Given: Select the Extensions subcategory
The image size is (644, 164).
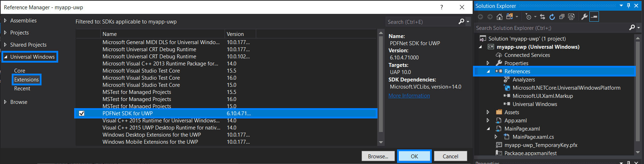Looking at the screenshot, I should point(27,80).
